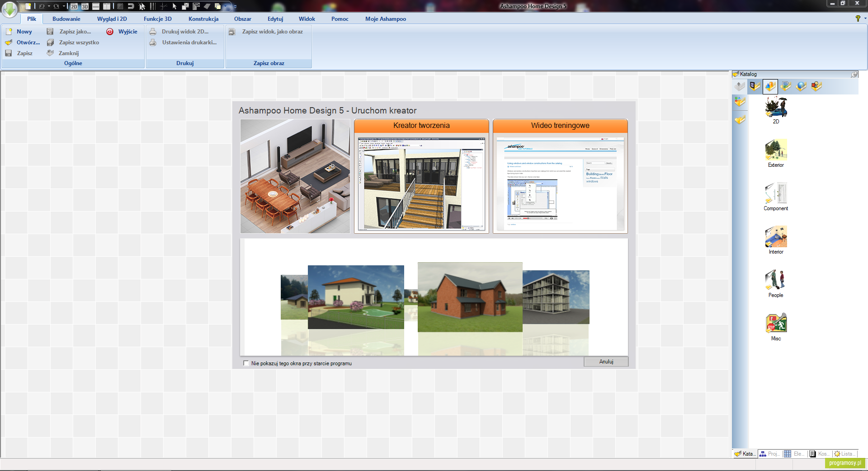Open the colored shapes folder in Katalog sidebar

click(x=740, y=102)
